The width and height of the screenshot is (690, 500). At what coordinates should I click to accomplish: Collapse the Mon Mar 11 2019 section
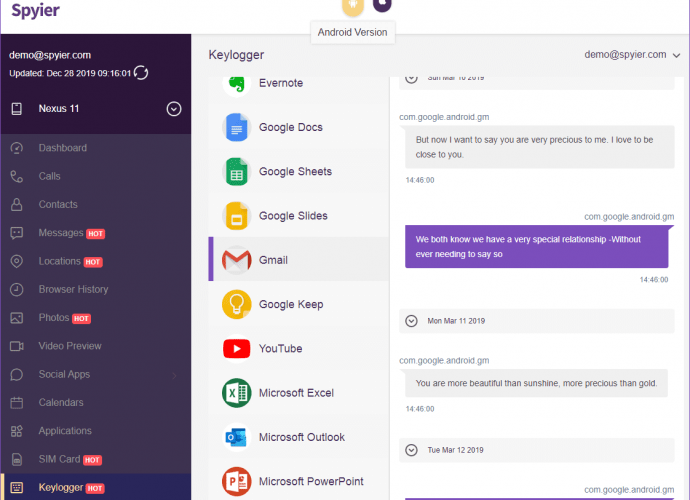coord(411,321)
